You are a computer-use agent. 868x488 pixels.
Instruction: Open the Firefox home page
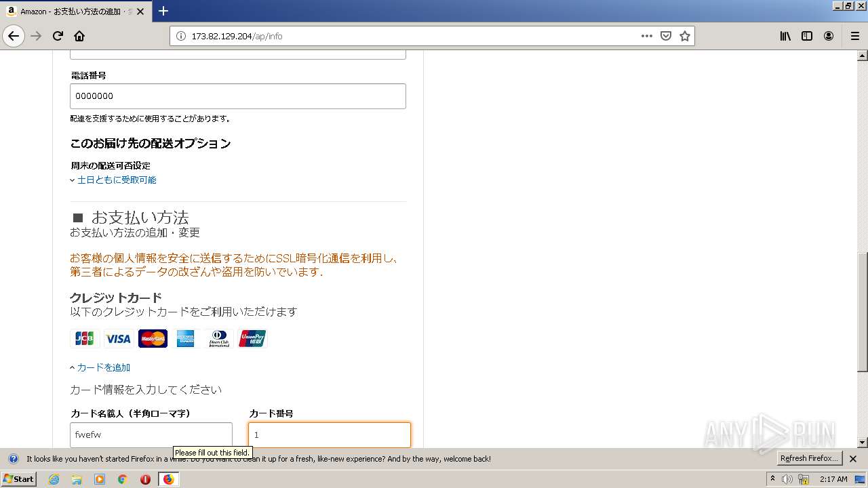click(79, 36)
